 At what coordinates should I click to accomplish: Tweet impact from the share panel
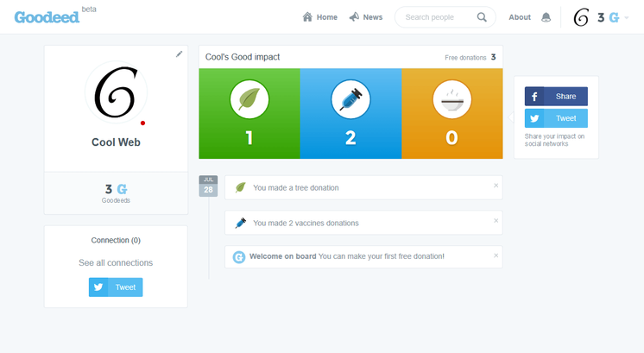click(556, 118)
